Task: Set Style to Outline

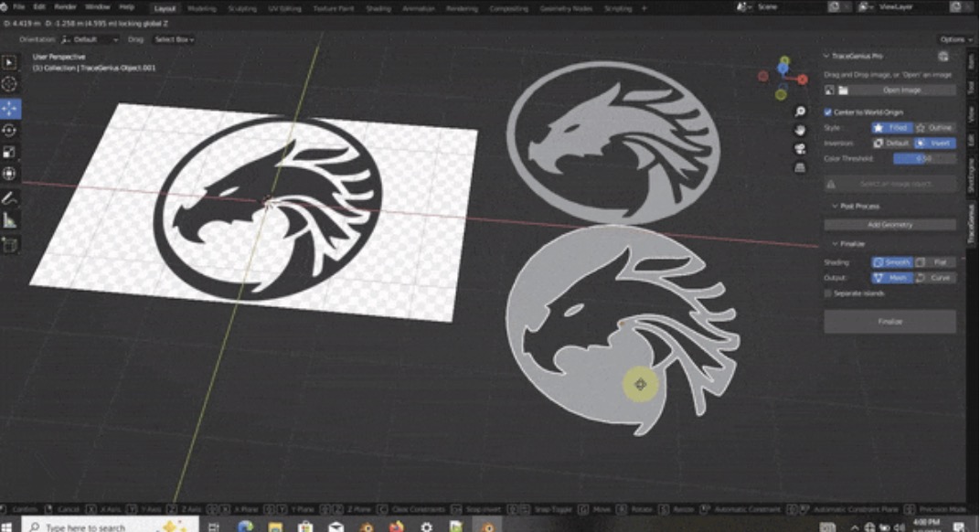Action: tap(934, 128)
